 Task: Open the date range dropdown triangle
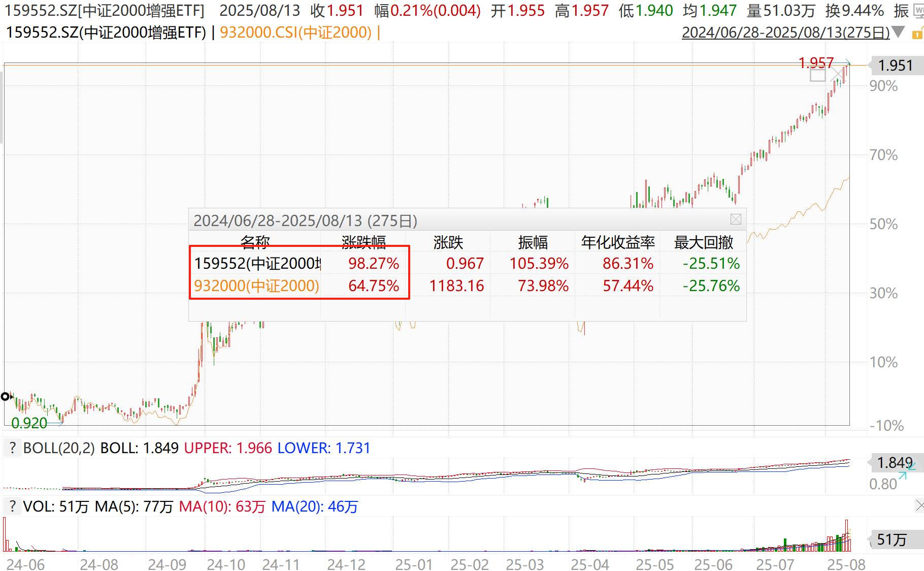pos(898,33)
